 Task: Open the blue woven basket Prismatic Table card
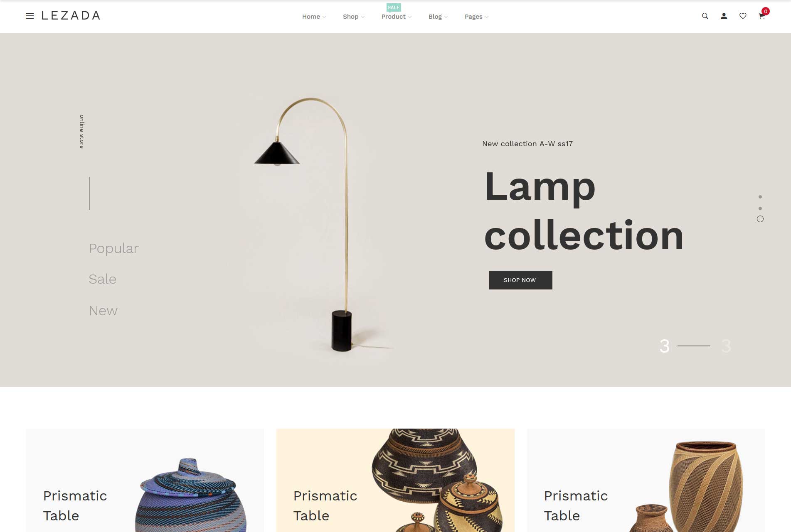coord(145,480)
